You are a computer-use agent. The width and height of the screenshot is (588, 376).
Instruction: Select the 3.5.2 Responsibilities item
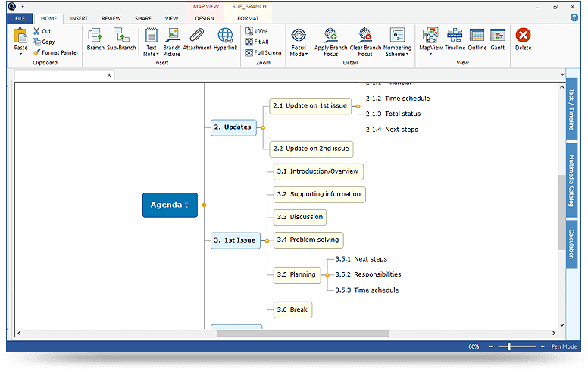click(x=368, y=275)
